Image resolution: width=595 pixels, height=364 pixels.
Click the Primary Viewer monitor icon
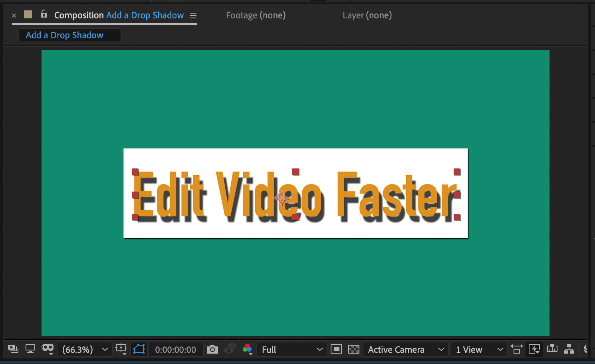(30, 349)
